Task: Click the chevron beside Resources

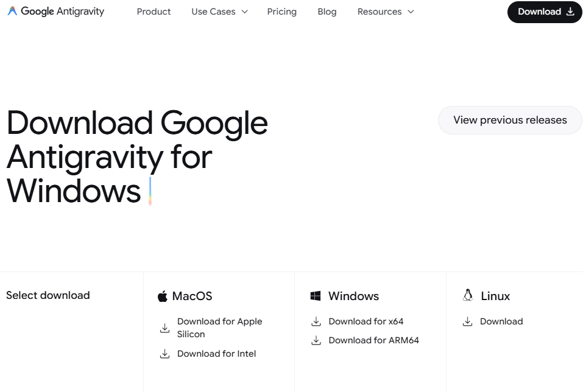Action: tap(411, 12)
